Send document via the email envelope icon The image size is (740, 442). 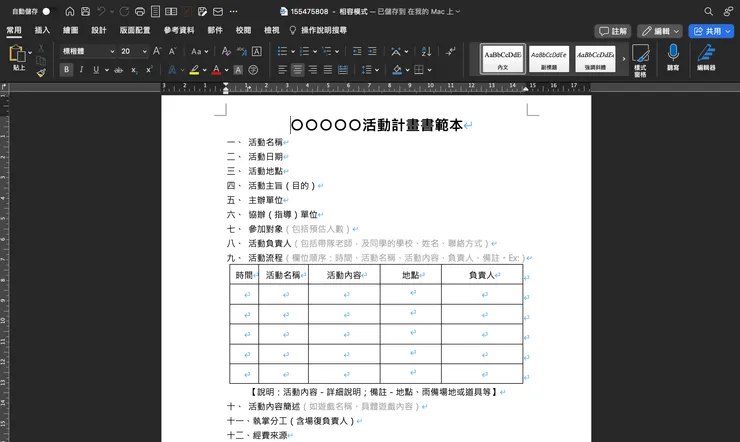pyautogui.click(x=218, y=11)
